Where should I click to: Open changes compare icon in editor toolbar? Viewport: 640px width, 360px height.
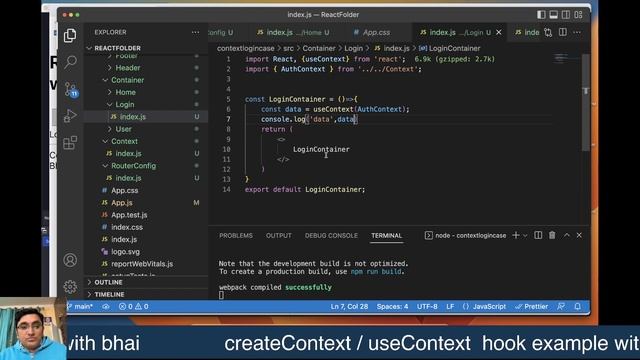coord(548,32)
